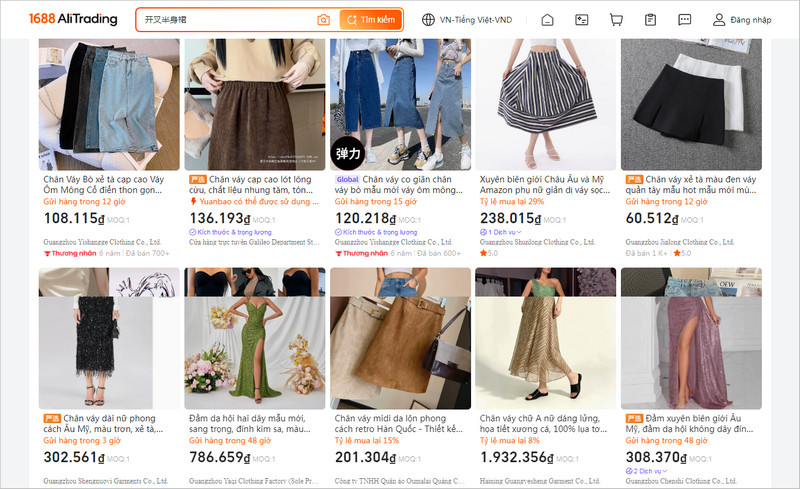Open denim skirts stack product image

[109, 105]
